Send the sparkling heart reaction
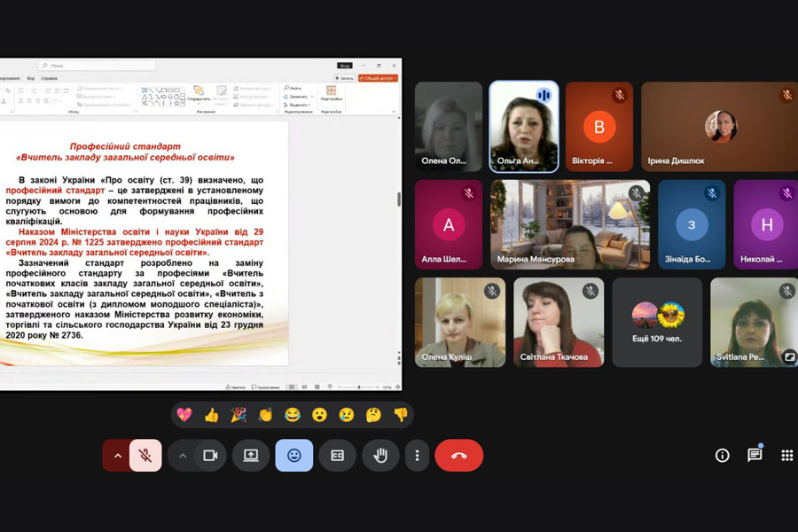798x532 pixels. [x=184, y=415]
